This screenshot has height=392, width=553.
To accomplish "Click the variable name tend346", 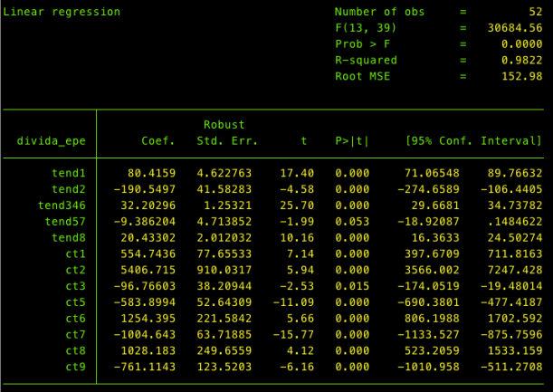I will (62, 205).
